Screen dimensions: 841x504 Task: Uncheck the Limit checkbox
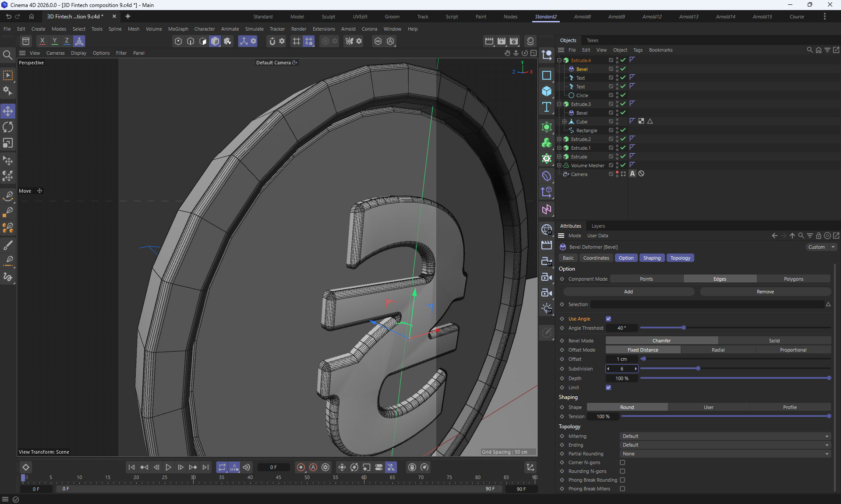tap(608, 388)
